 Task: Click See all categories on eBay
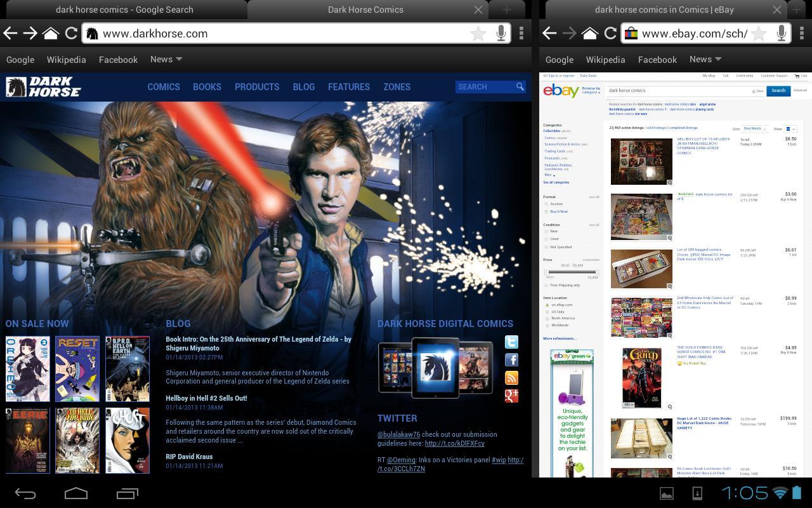pos(556,182)
